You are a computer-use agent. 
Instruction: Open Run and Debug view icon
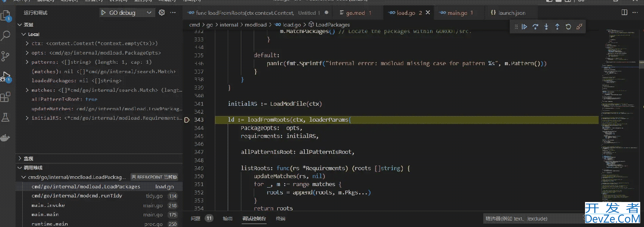(x=6, y=77)
